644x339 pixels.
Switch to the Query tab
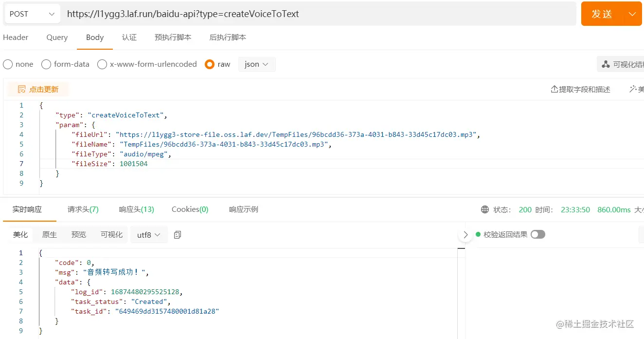57,38
